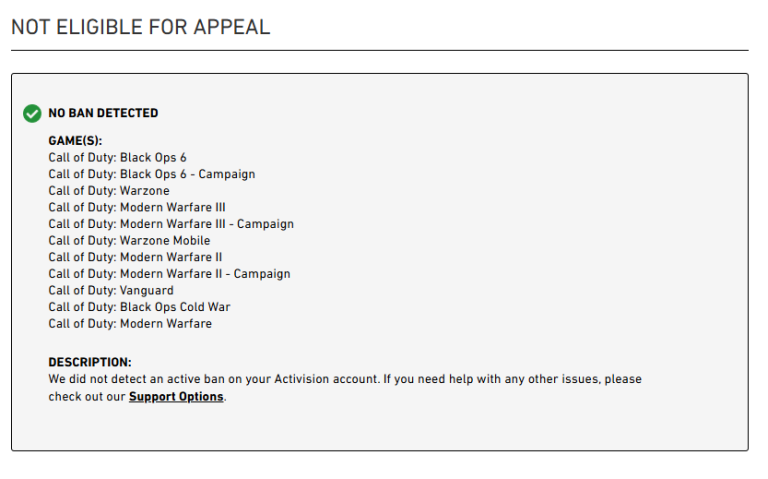768x479 pixels.
Task: Select the Call of Duty: Vanguard entry
Action: click(x=111, y=291)
